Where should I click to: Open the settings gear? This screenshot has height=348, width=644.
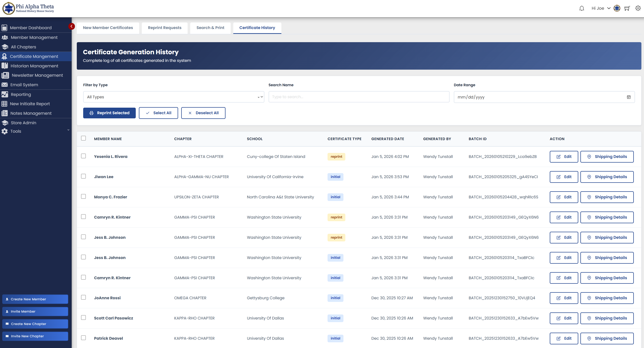click(x=638, y=8)
